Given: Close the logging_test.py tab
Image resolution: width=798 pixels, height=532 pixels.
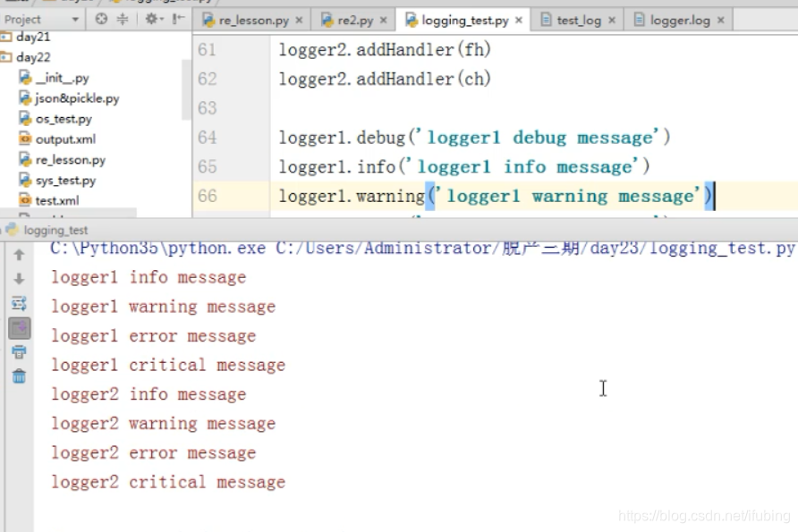Looking at the screenshot, I should 519,21.
